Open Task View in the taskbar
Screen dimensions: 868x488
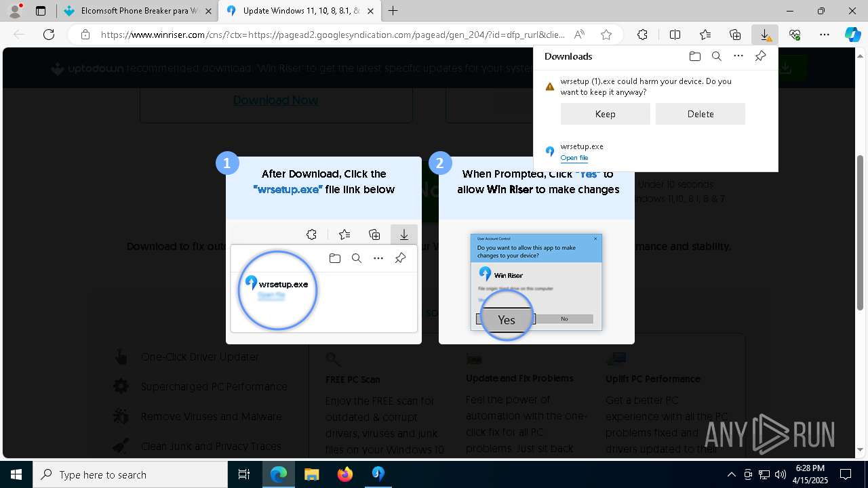244,474
